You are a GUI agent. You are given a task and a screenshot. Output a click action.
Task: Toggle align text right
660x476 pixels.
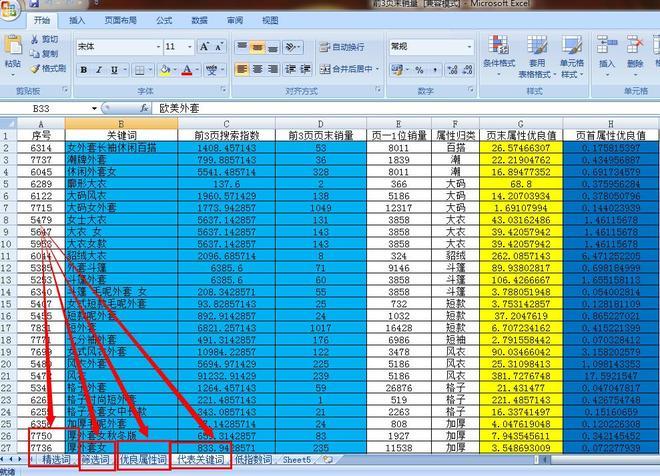(x=273, y=69)
